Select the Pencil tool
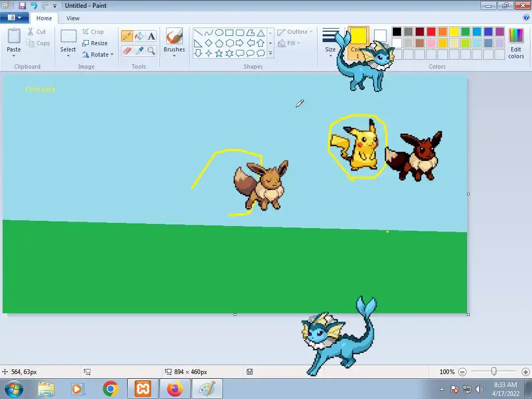 tap(127, 36)
